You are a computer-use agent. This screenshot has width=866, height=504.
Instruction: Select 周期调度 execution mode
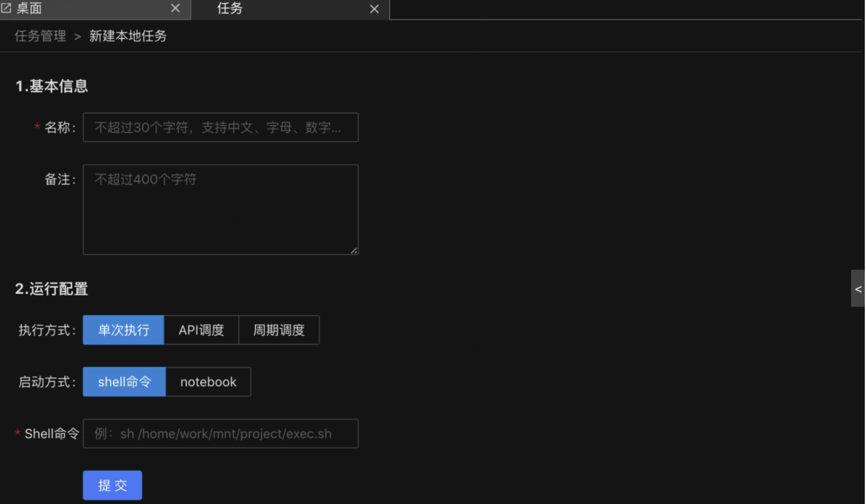pos(279,330)
